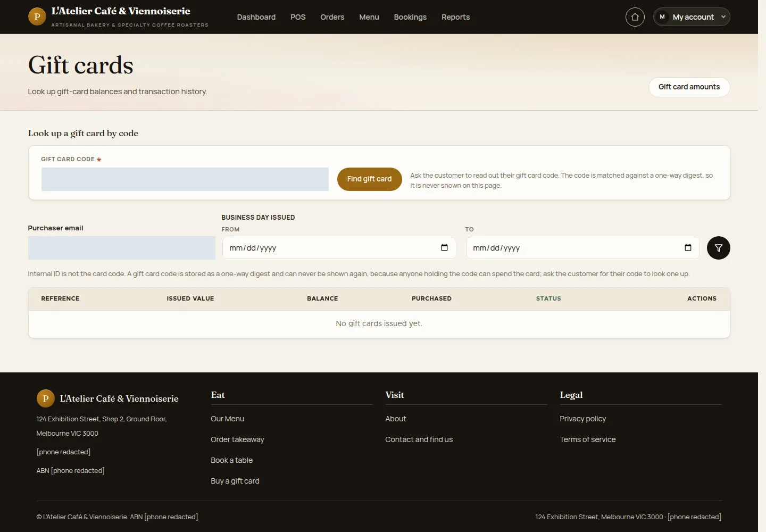Open the Reports nav item
766x532 pixels.
pos(456,17)
